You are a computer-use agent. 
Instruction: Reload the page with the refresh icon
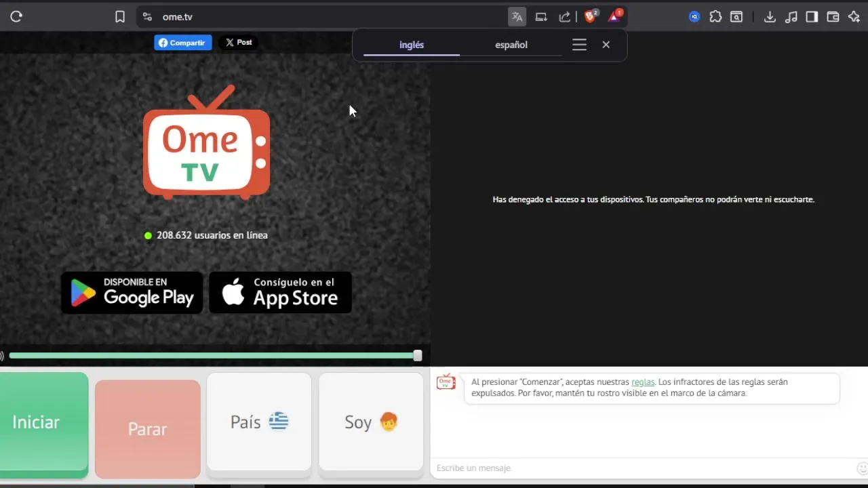pyautogui.click(x=16, y=17)
